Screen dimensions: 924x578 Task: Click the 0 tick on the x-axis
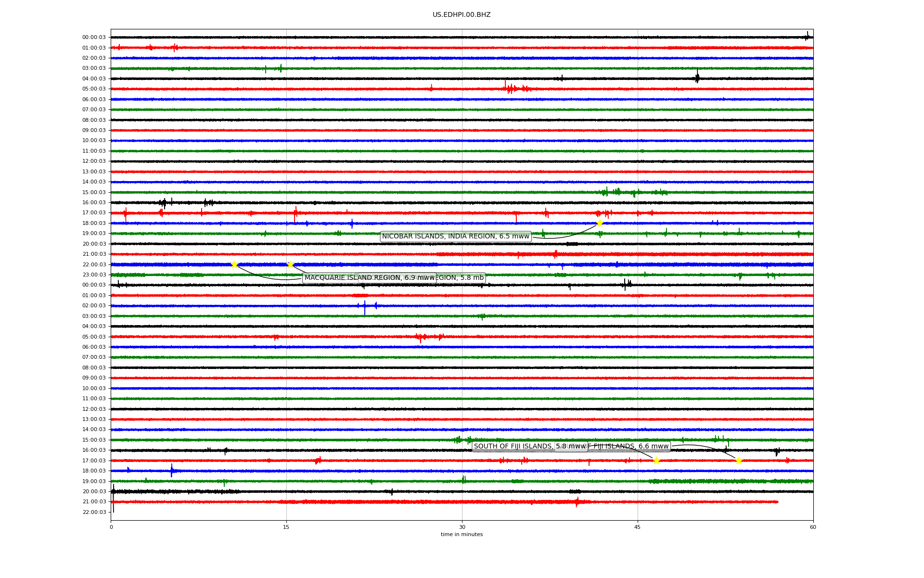tap(111, 527)
